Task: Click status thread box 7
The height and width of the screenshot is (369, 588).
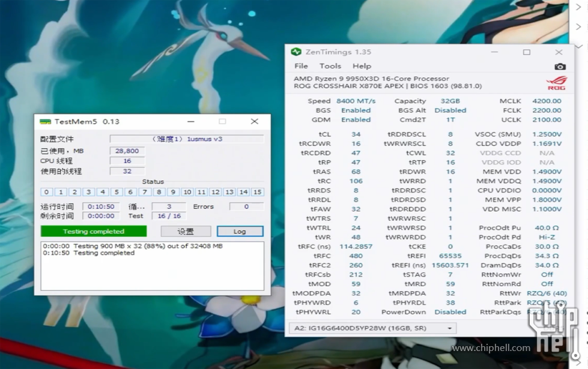Action: [144, 192]
